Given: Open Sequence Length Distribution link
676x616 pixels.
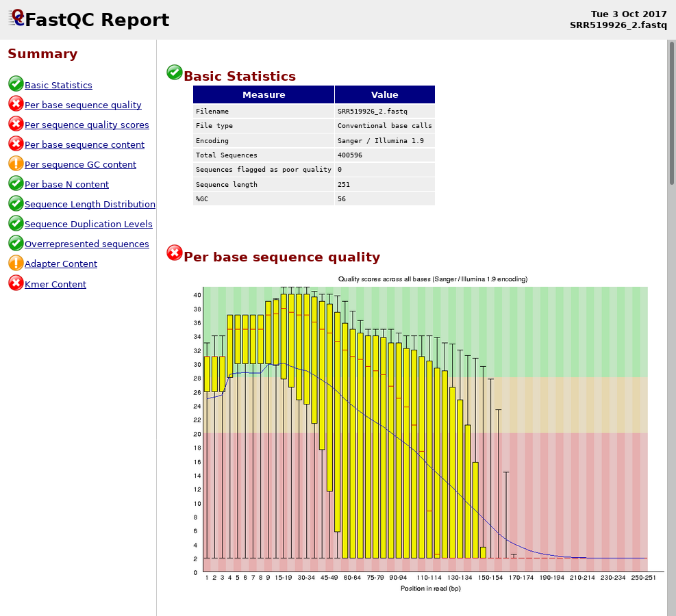Looking at the screenshot, I should click(90, 205).
